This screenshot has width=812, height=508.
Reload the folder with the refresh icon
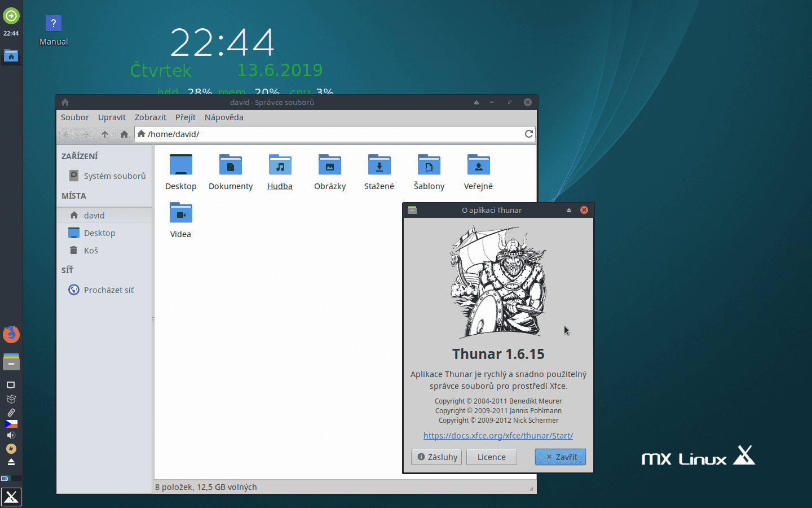(528, 134)
